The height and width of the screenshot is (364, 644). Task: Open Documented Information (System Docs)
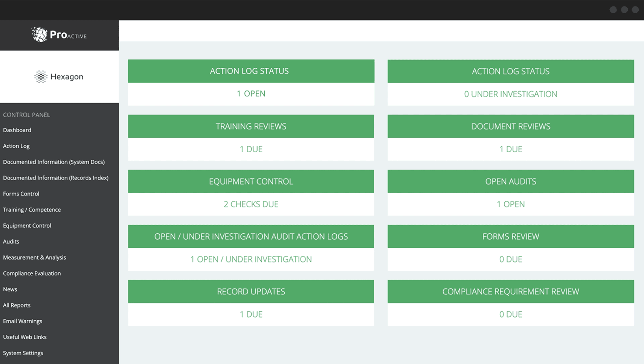point(54,162)
